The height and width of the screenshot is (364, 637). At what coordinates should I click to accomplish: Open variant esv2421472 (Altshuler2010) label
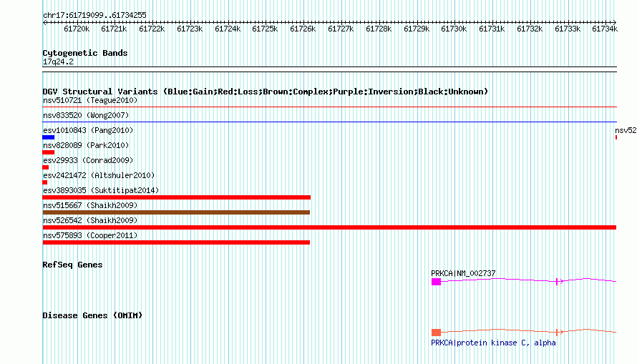99,175
